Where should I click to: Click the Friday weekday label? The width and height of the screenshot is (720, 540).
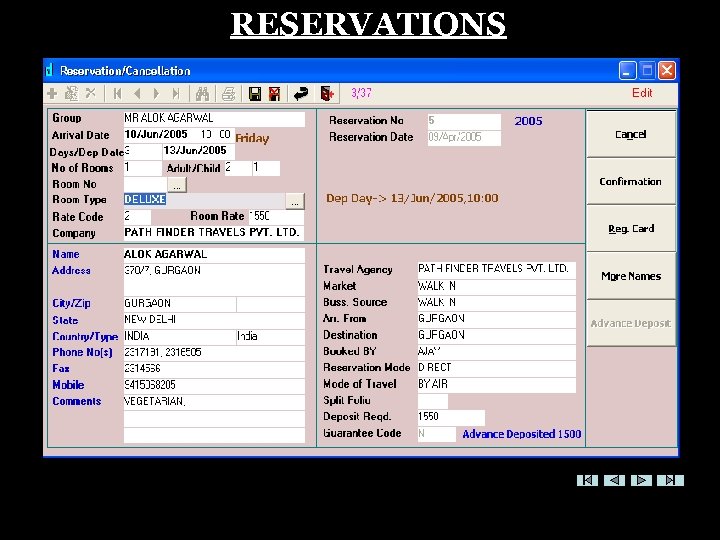coord(252,138)
